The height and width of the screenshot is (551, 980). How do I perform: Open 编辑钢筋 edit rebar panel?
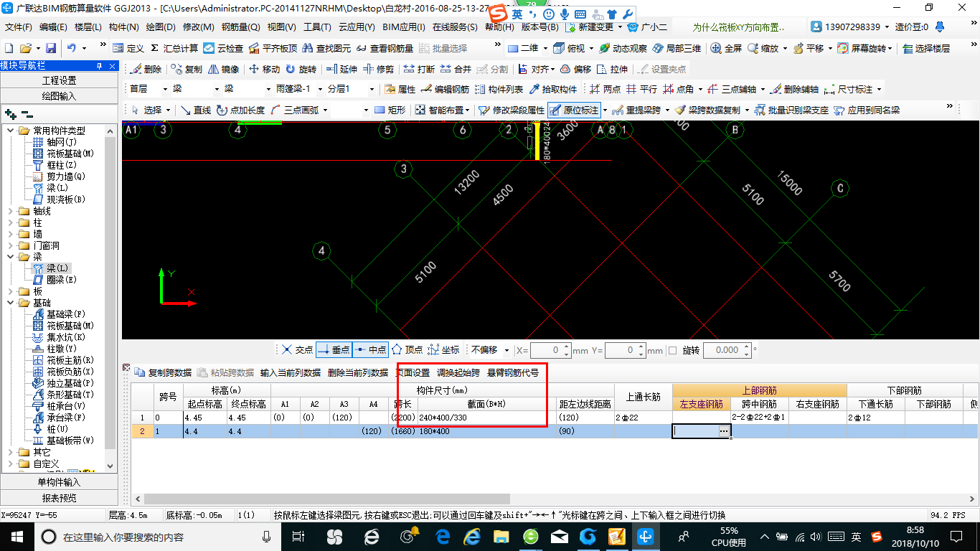pos(445,90)
